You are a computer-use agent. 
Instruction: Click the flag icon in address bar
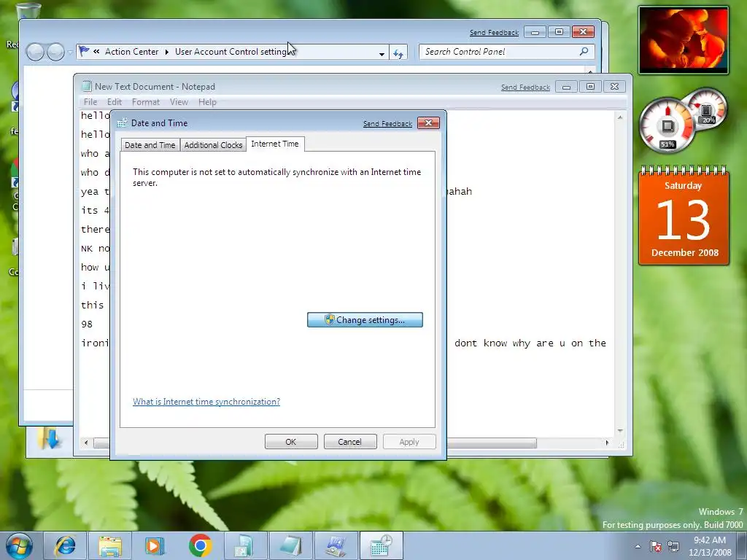tap(84, 51)
